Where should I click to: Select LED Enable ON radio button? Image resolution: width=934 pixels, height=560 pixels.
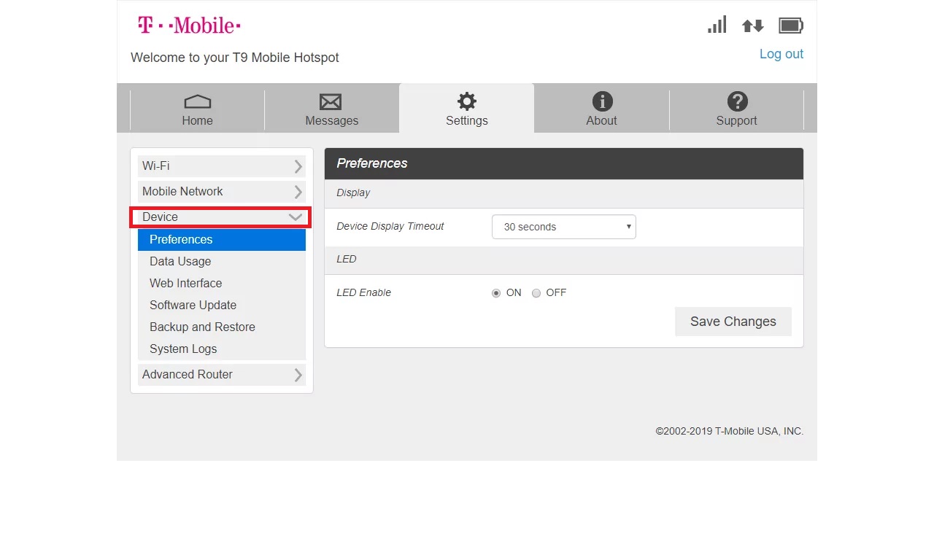coord(496,293)
